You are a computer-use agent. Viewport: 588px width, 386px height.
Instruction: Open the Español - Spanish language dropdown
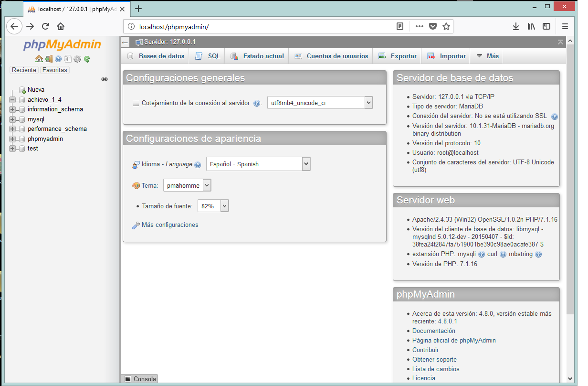click(x=258, y=164)
